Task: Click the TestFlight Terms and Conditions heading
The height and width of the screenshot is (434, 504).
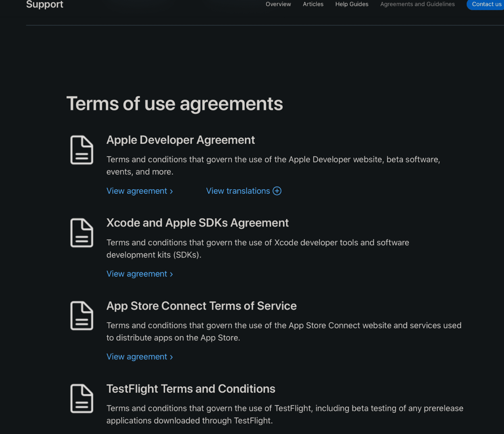Action: pos(191,389)
